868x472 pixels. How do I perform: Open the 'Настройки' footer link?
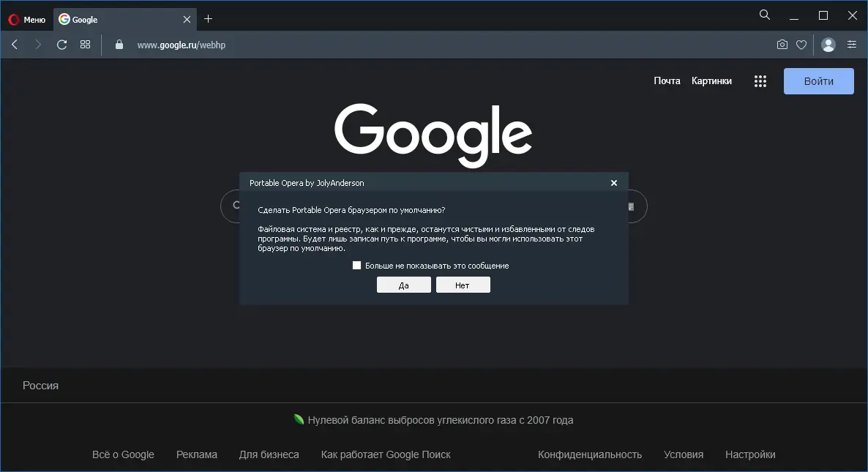coord(750,454)
